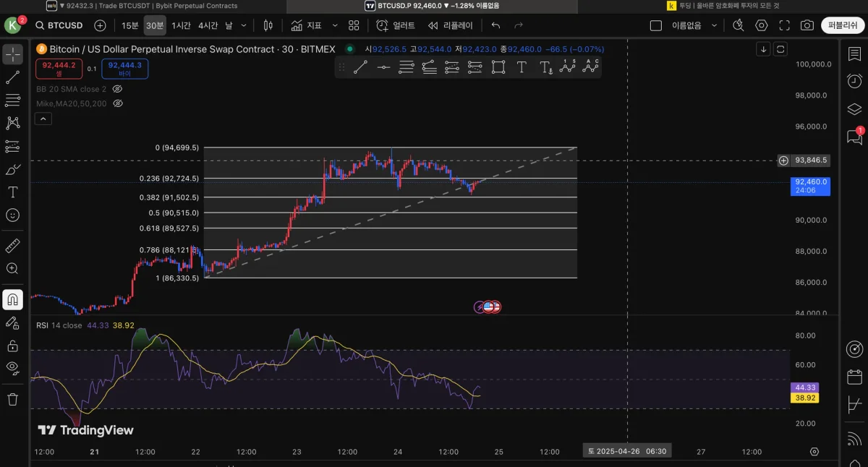
Task: Click the 퍼블리쉬 publish button
Action: tap(843, 25)
